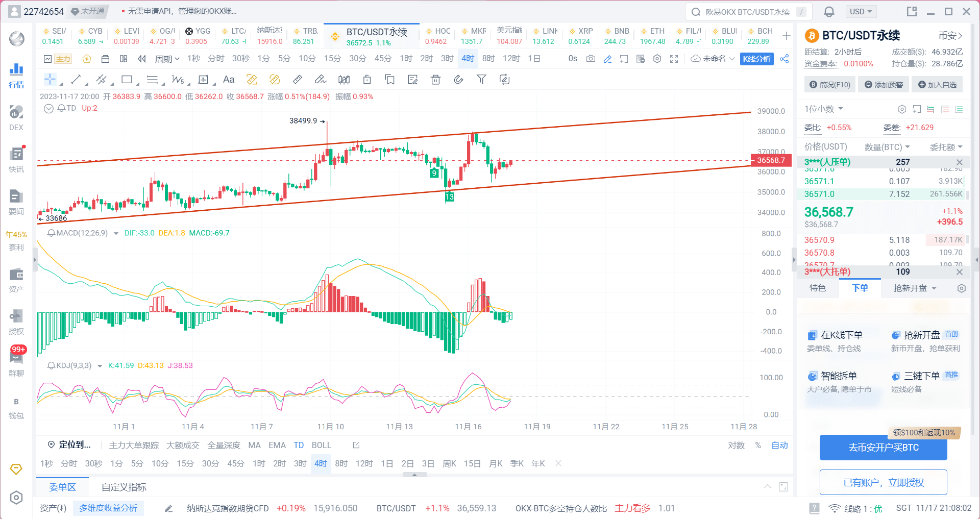The image size is (980, 519).
Task: Open the Aa text annotation tool
Action: (x=228, y=79)
